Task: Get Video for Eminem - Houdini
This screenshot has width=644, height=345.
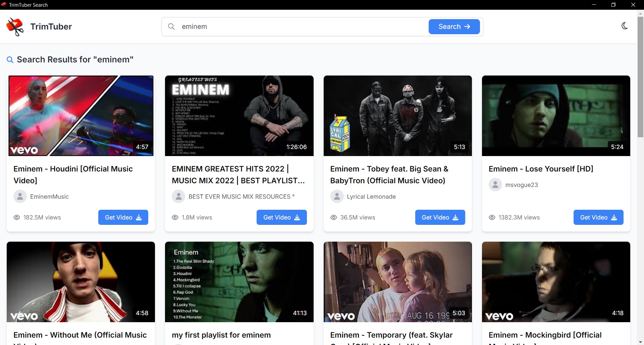Action: coord(123,217)
